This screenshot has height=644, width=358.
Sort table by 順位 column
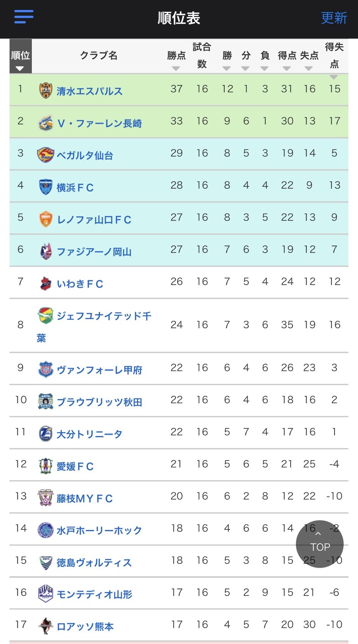point(20,57)
